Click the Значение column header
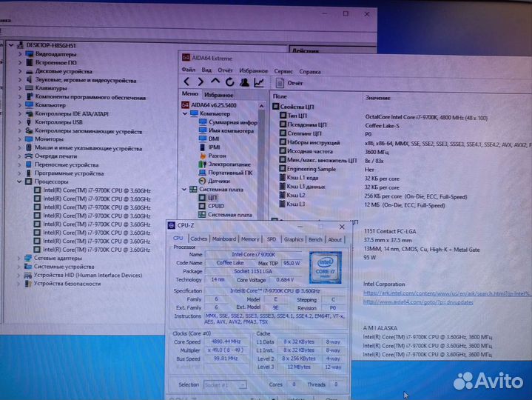This screenshot has height=400, width=532. pyautogui.click(x=377, y=98)
